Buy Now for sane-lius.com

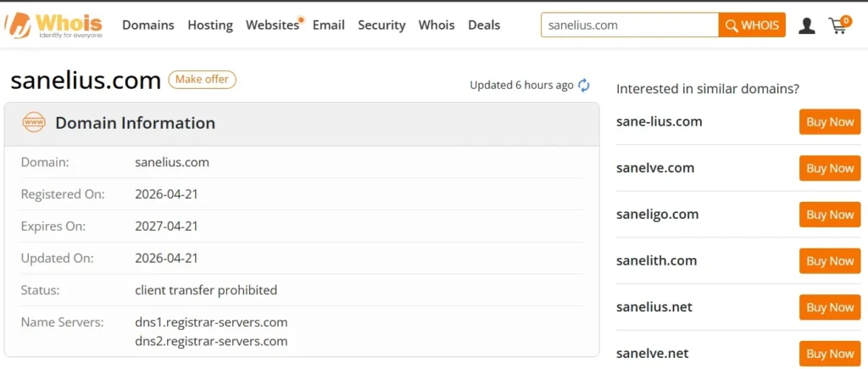point(829,122)
